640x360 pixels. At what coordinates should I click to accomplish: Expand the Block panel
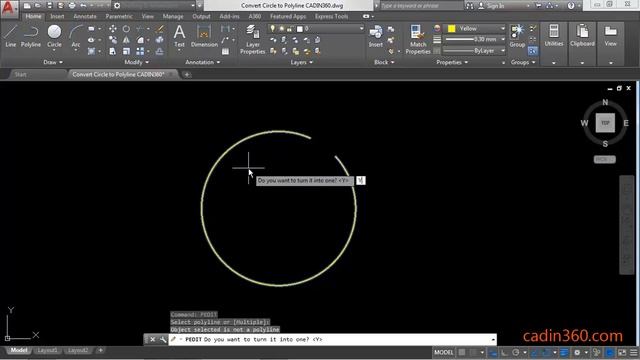pos(384,62)
